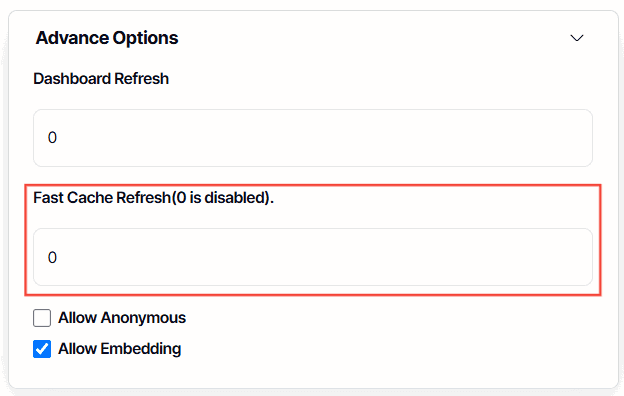Image resolution: width=624 pixels, height=396 pixels.
Task: Collapse Advance Options using the chevron arrow
Action: (577, 38)
